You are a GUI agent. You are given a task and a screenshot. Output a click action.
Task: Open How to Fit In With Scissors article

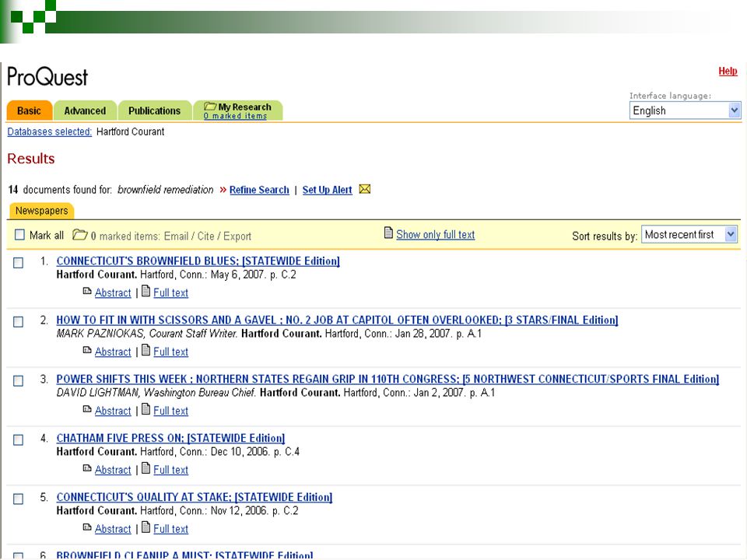coord(337,320)
